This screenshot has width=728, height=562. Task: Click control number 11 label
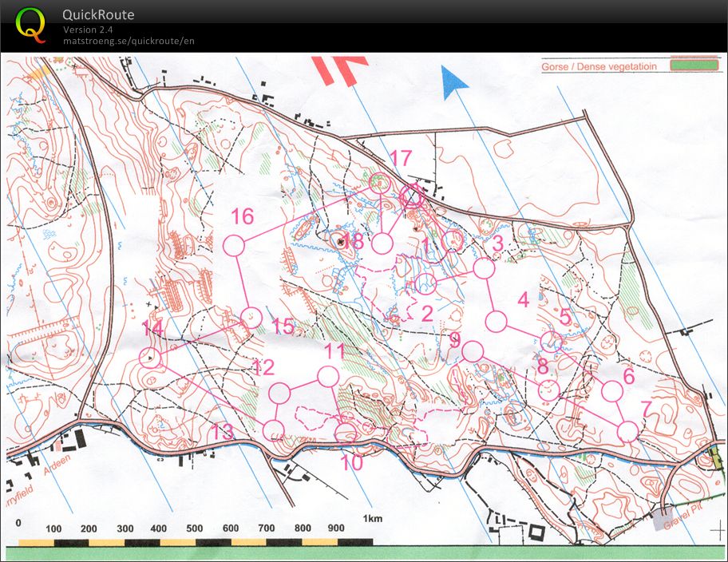point(334,351)
